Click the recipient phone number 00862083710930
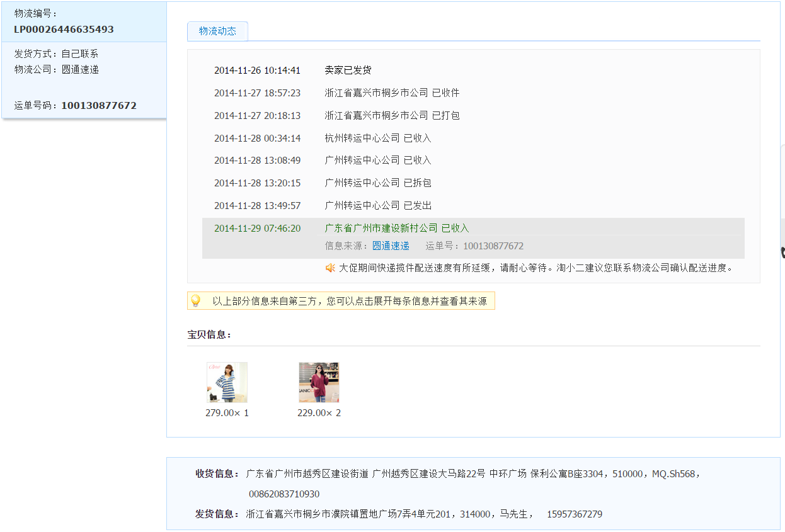Viewport: 785px width, 532px height. coord(284,494)
